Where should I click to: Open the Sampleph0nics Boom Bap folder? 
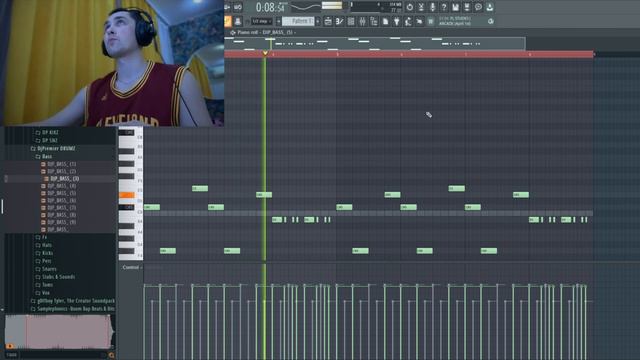[73, 309]
